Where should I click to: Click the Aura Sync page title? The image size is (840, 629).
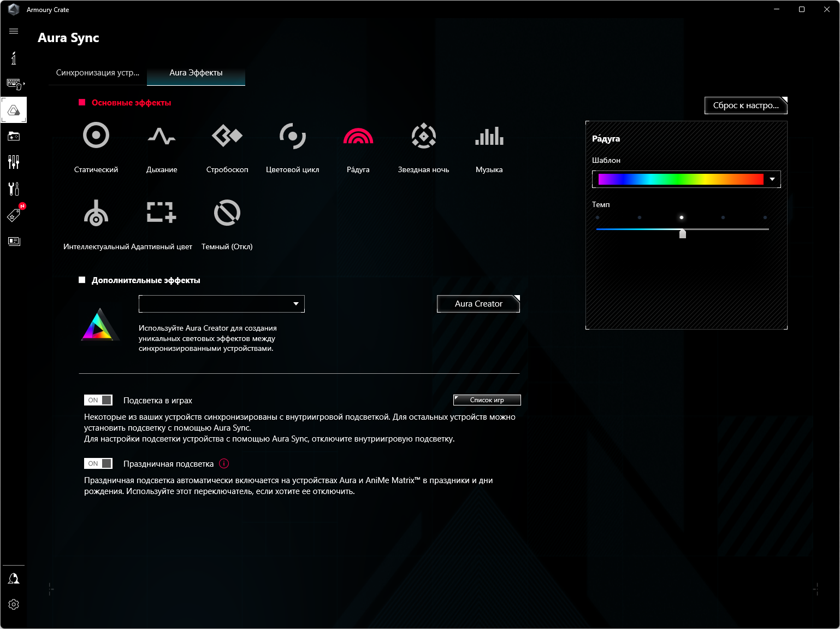(x=68, y=38)
